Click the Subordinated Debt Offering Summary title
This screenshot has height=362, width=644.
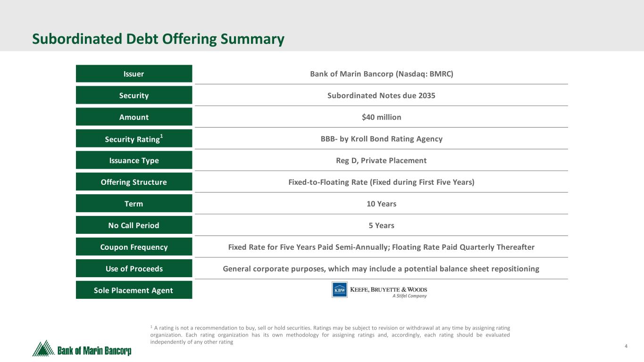pos(158,39)
